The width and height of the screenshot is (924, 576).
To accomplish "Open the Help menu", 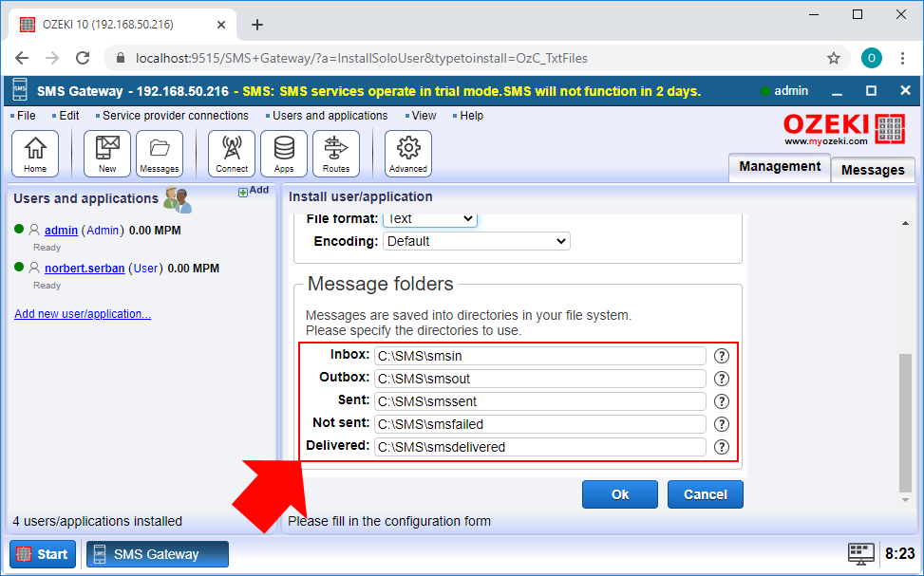I will coord(471,116).
